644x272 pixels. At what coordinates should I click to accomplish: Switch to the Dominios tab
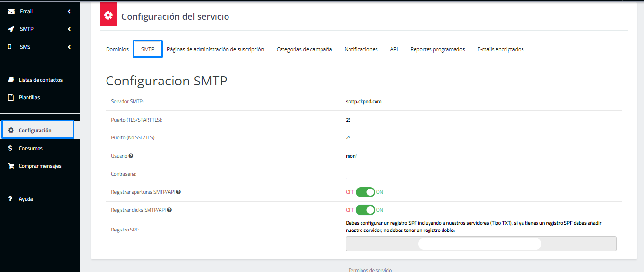(117, 49)
